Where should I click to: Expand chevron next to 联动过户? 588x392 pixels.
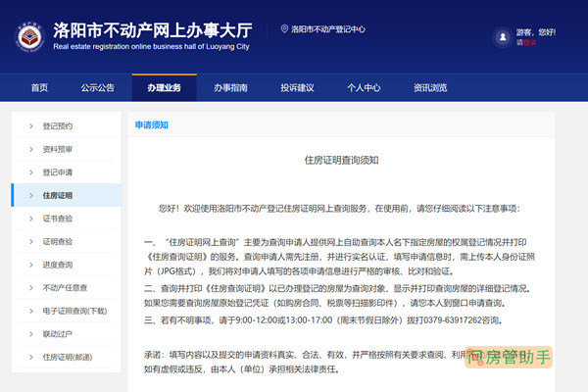pyautogui.click(x=31, y=334)
